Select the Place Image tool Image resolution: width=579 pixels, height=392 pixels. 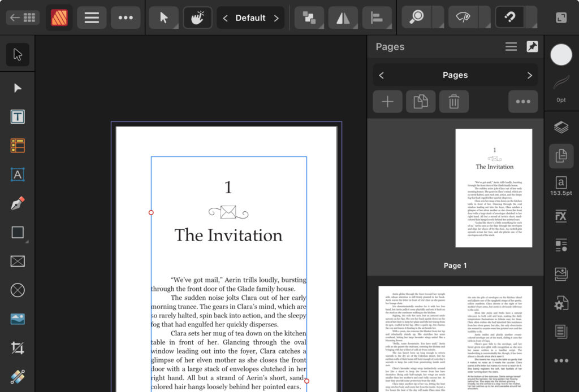pos(18,319)
